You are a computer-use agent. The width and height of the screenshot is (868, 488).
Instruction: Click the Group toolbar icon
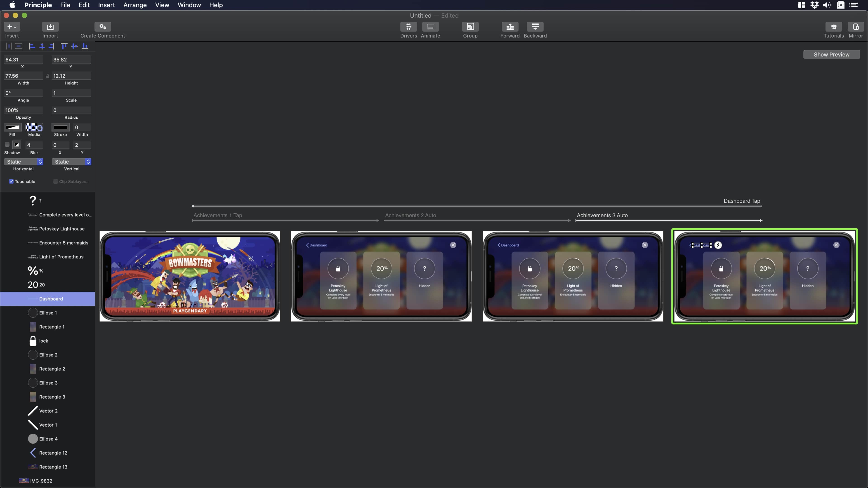tap(470, 27)
